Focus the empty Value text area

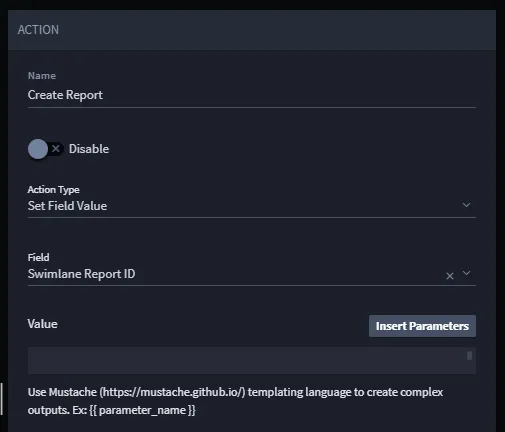coord(252,360)
